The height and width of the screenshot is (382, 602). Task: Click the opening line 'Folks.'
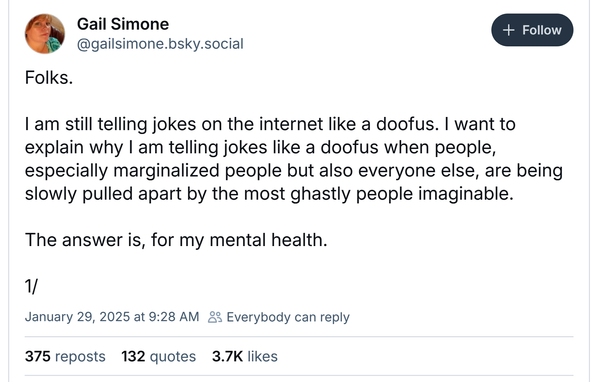tap(49, 78)
